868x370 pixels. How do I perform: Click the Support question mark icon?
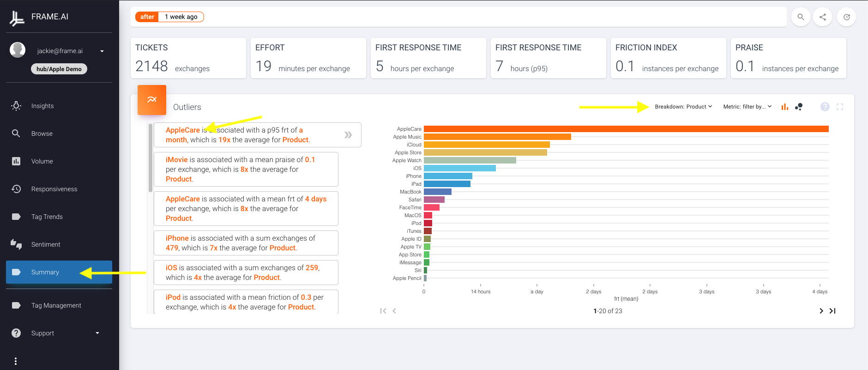point(16,333)
